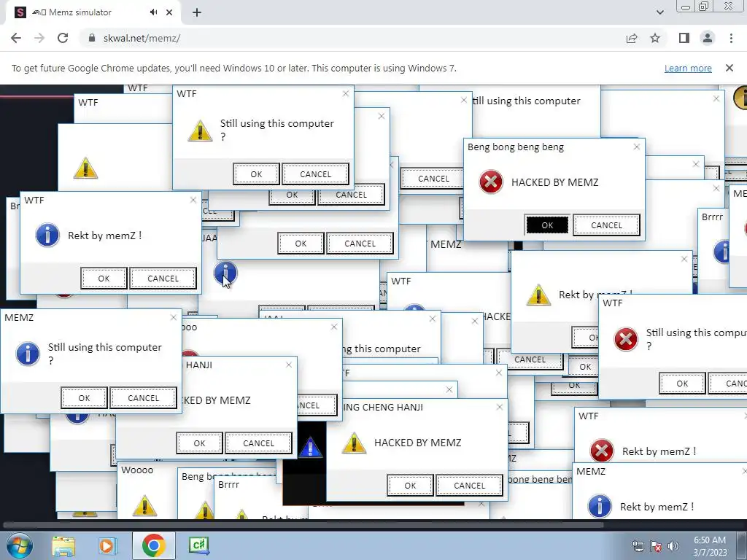The height and width of the screenshot is (560, 747).
Task: Click the horizontal page scrollbar
Action: [x=303, y=525]
